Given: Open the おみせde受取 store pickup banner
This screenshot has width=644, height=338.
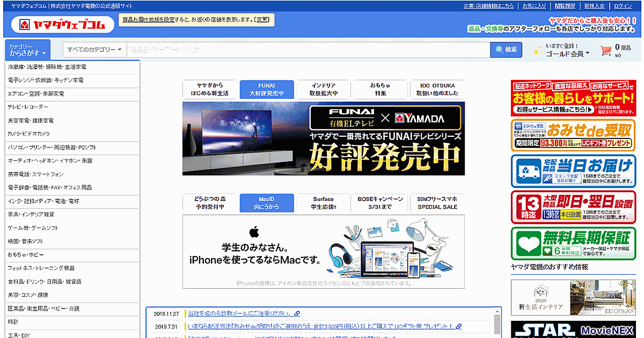Looking at the screenshot, I should 573,135.
